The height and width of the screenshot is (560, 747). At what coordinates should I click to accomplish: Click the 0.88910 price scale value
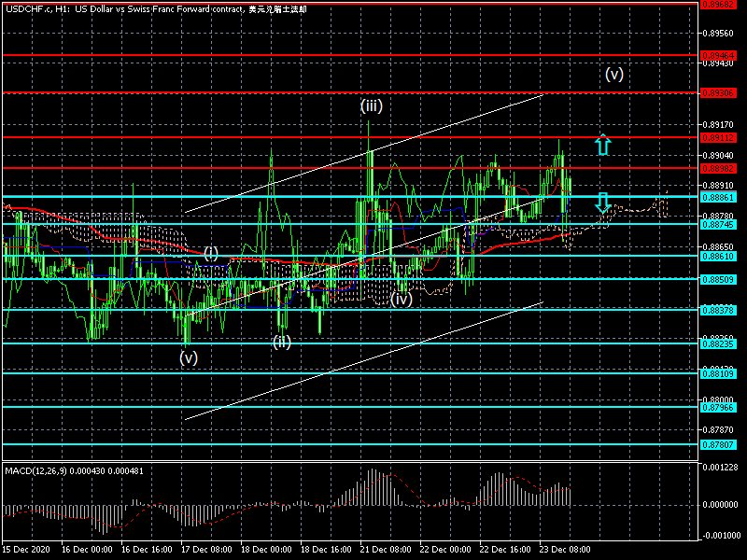[718, 185]
